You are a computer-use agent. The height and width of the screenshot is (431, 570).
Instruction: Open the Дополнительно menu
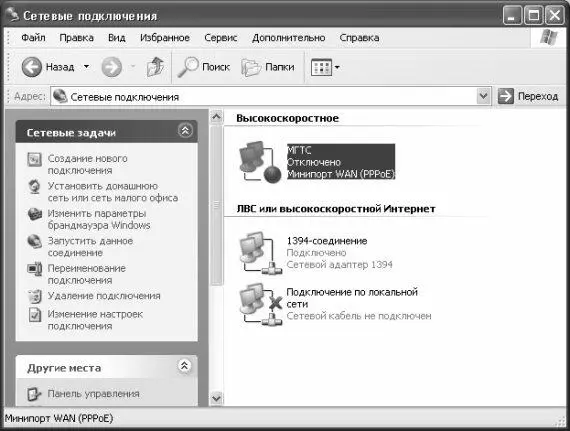coord(289,38)
